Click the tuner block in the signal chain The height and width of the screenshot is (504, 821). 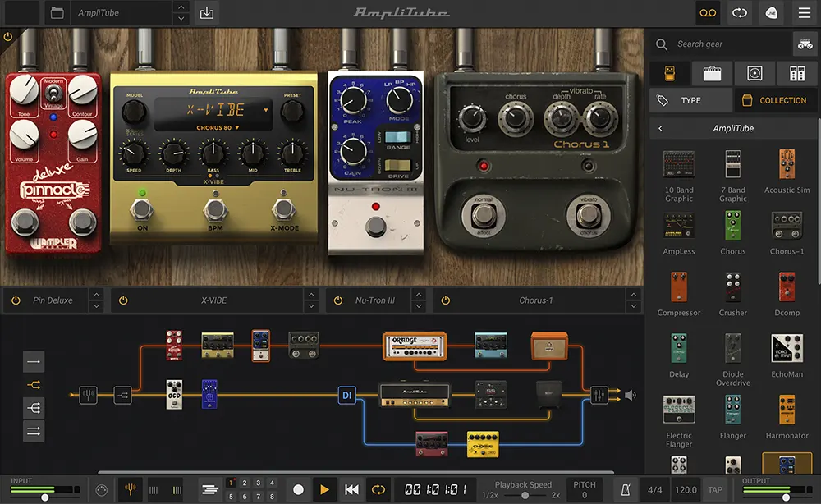click(x=88, y=395)
